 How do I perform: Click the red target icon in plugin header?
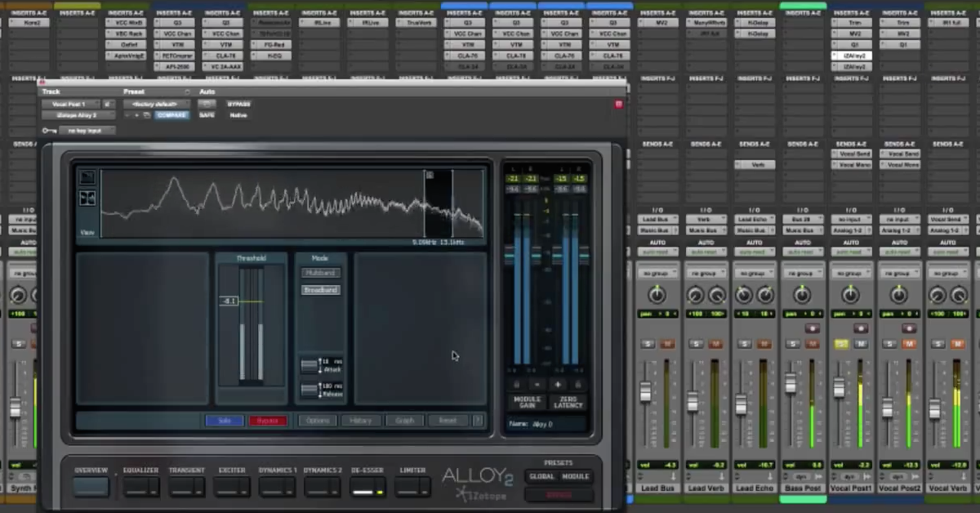[x=618, y=104]
